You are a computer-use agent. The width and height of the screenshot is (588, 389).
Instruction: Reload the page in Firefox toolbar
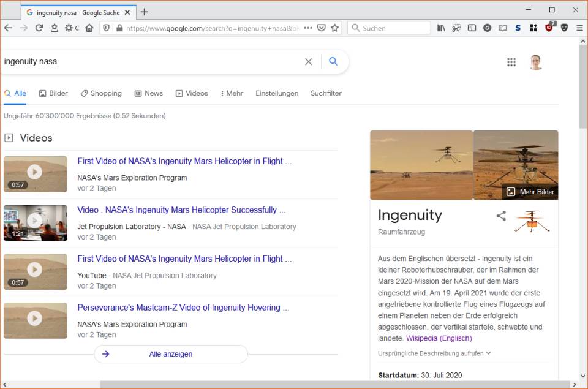pos(39,28)
